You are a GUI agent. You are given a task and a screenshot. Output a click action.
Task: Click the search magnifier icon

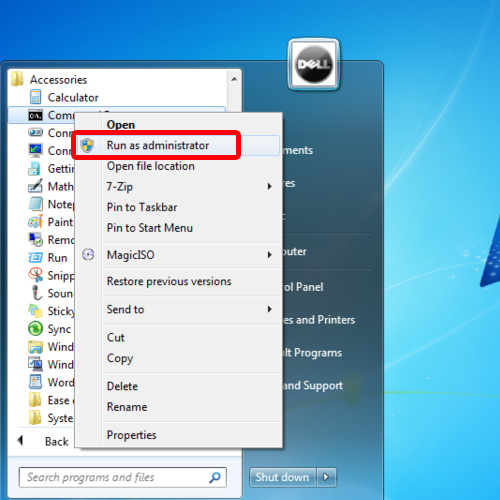[215, 477]
